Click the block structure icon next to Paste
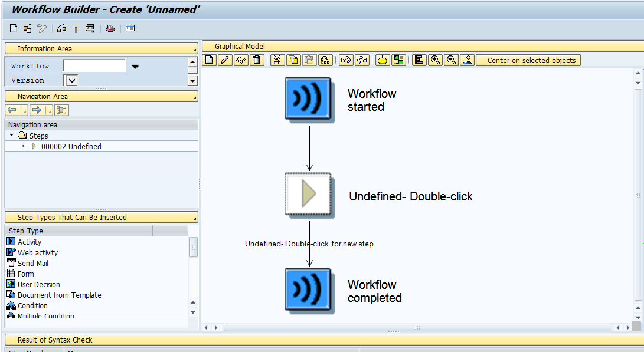Viewport: 644px width, 352px height. (x=325, y=60)
